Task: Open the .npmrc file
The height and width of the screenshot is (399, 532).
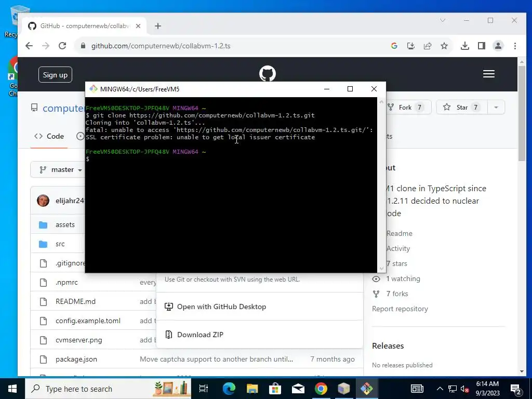Action: [x=67, y=282]
